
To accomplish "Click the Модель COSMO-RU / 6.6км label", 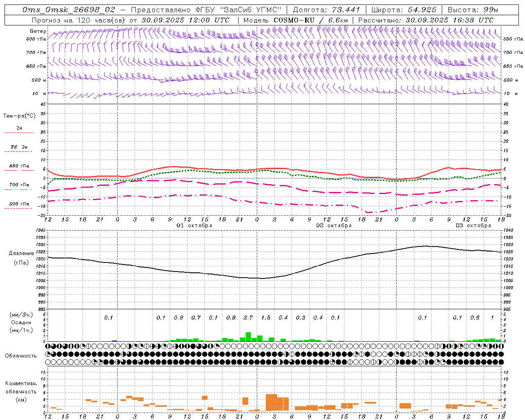I will pyautogui.click(x=296, y=20).
